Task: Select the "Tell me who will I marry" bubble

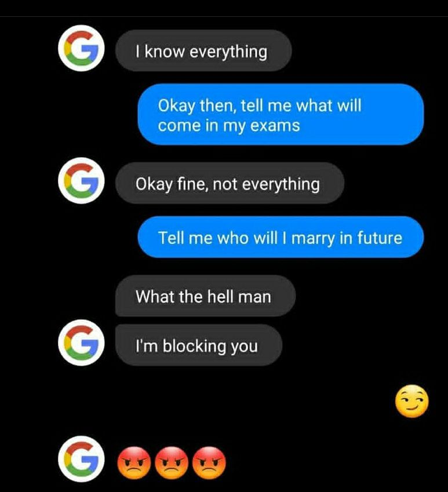Action: 281,237
